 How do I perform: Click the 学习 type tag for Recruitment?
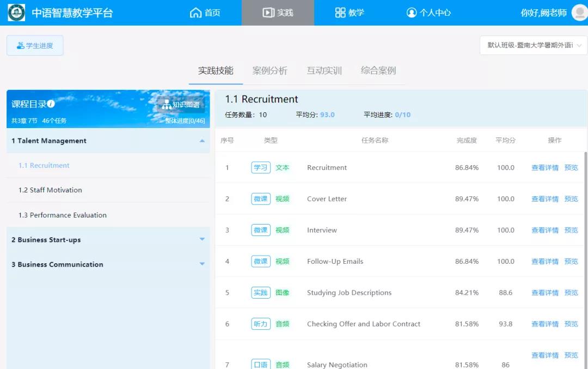click(x=261, y=168)
